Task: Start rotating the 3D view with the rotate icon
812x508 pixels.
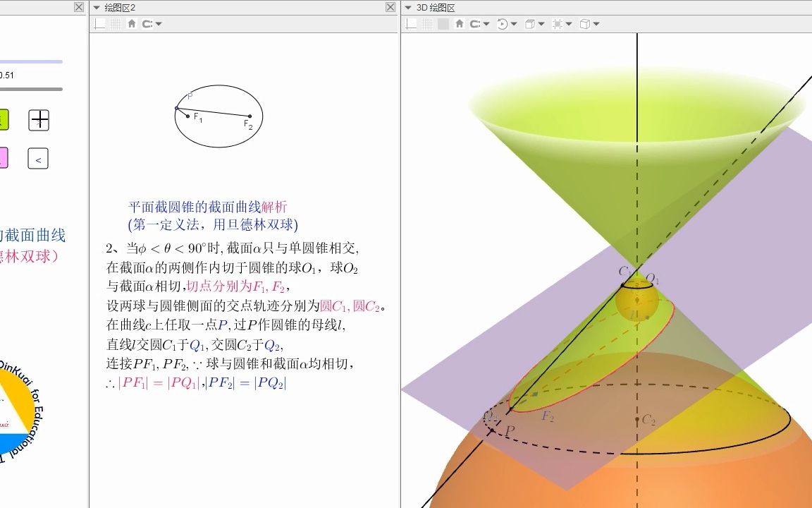Action: point(503,24)
